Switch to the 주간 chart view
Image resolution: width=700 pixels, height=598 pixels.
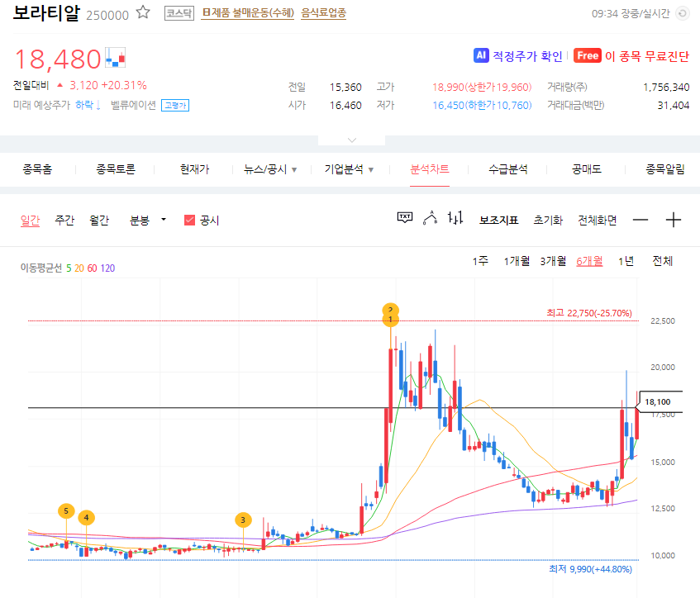[x=63, y=219]
